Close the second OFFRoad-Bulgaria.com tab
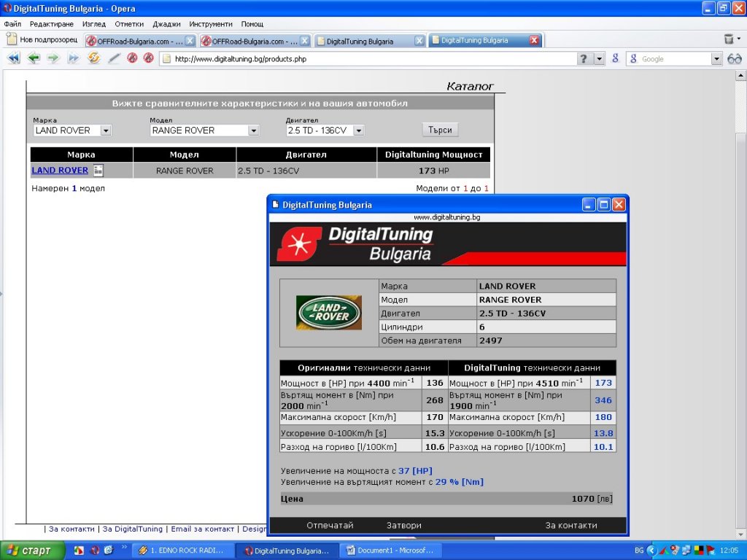The width and height of the screenshot is (747, 560). coord(305,41)
